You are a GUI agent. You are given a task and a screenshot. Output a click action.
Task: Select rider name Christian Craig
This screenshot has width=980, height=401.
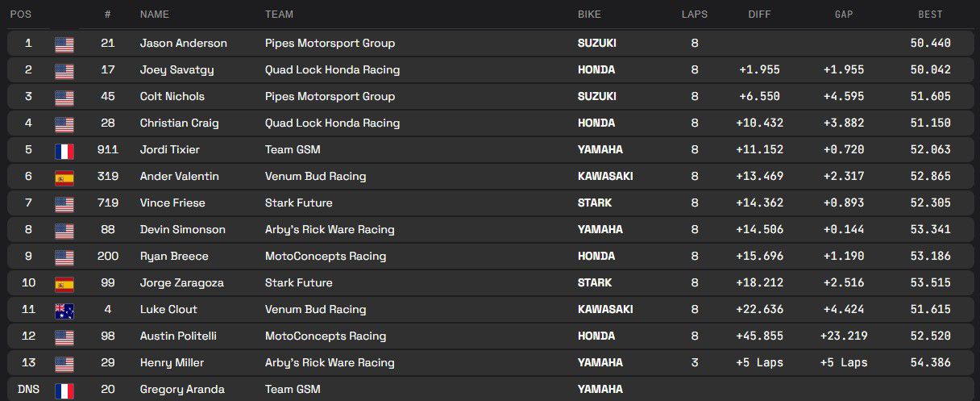(179, 123)
